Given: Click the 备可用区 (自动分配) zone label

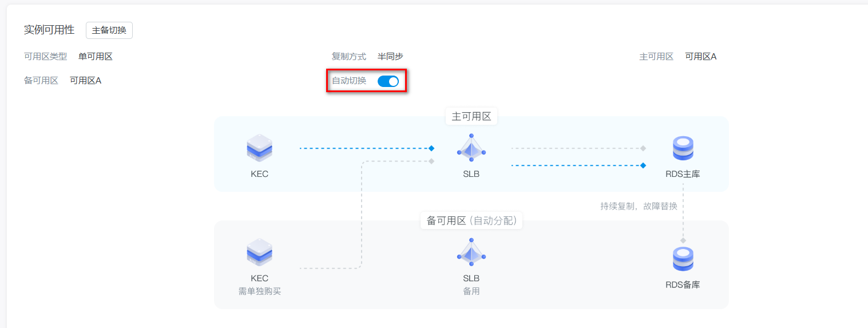Looking at the screenshot, I should [471, 221].
